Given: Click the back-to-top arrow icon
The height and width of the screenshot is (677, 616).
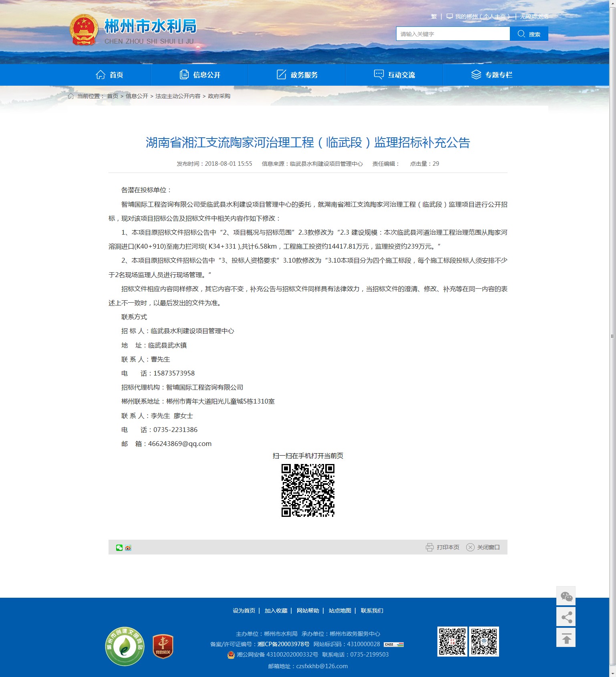Looking at the screenshot, I should (566, 638).
